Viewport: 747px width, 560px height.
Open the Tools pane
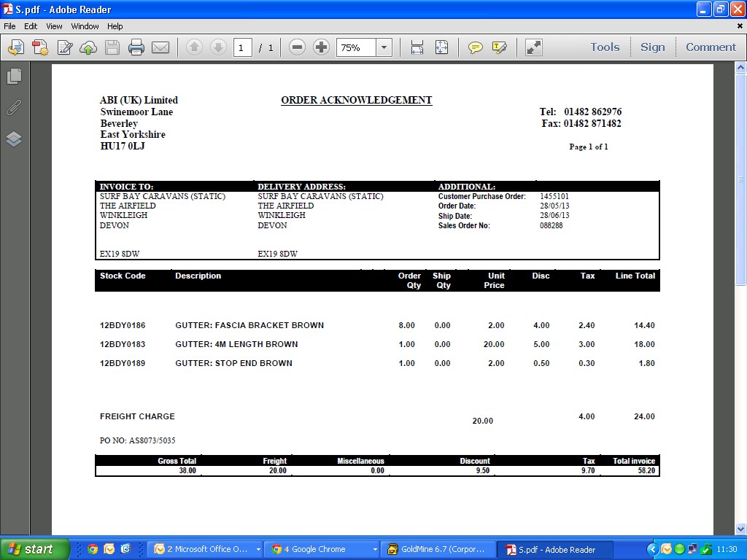(605, 47)
